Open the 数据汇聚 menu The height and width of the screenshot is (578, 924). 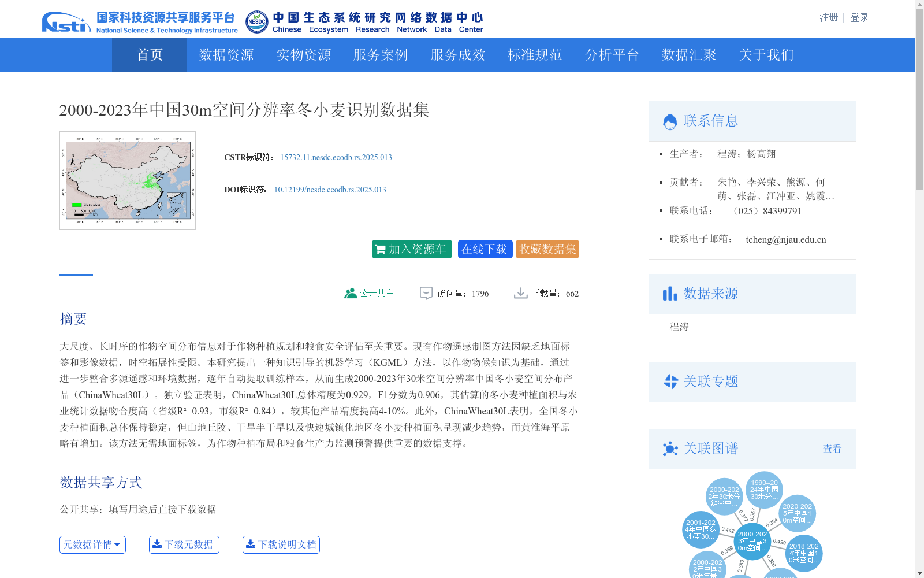689,55
